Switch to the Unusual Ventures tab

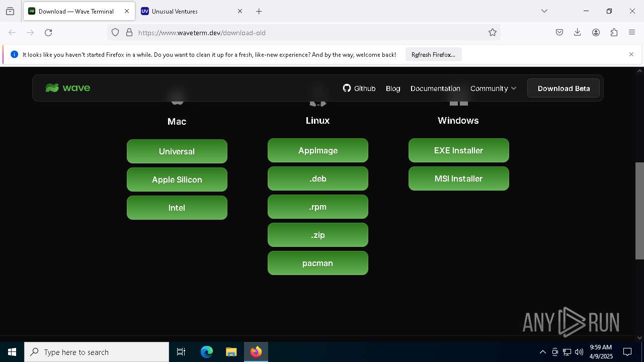click(x=192, y=11)
